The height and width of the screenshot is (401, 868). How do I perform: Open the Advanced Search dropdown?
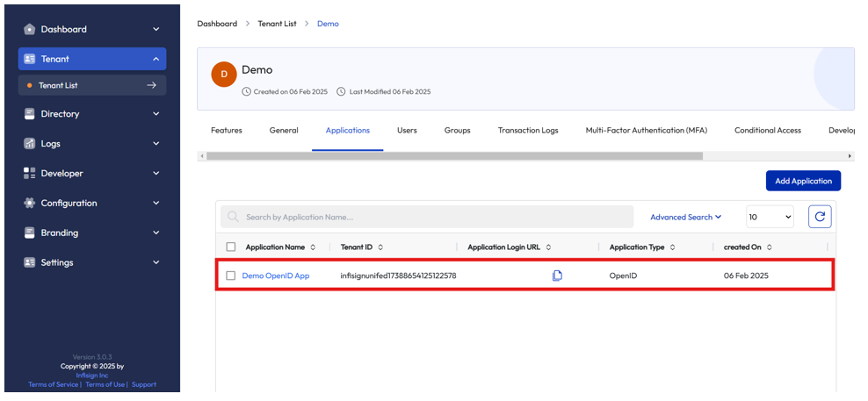pos(685,217)
